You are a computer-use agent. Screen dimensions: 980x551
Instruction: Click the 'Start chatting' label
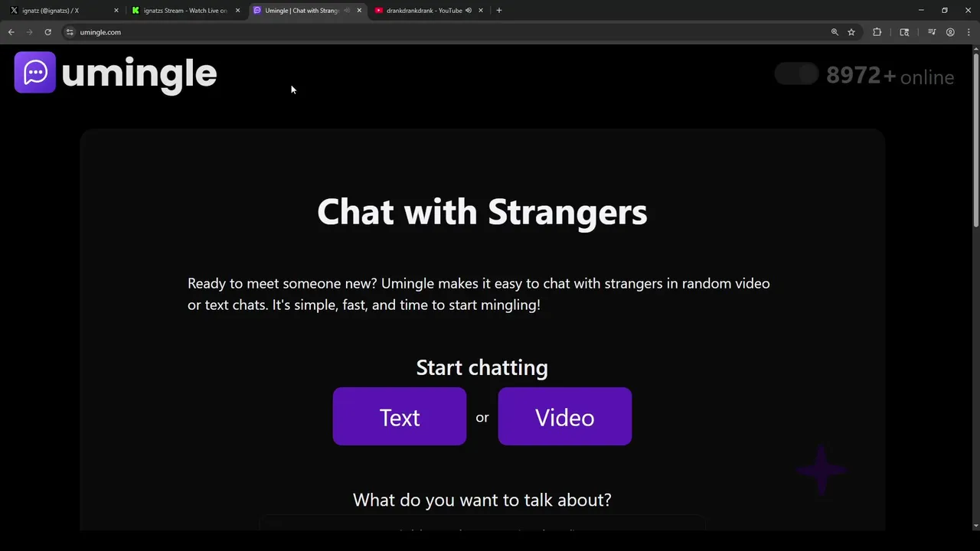[482, 367]
